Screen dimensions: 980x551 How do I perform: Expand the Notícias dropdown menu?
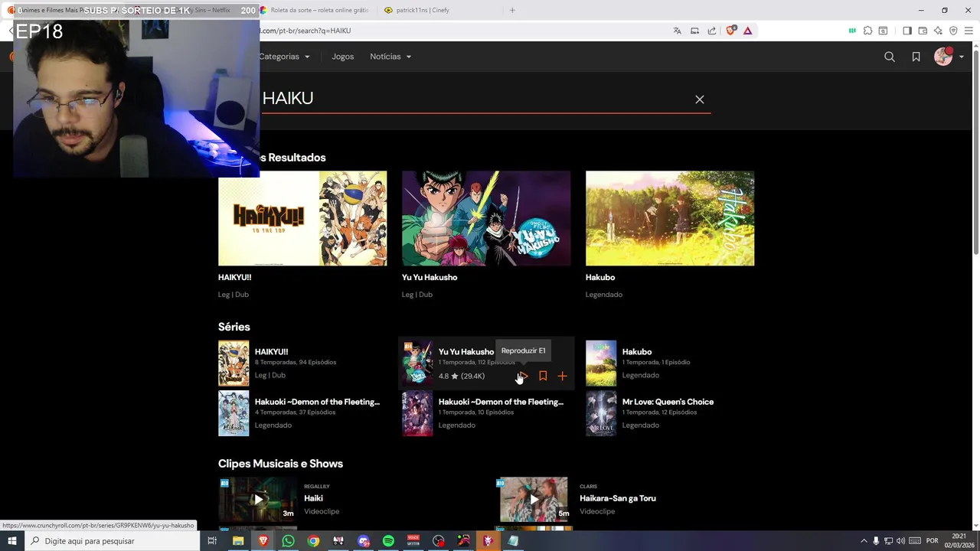click(390, 57)
